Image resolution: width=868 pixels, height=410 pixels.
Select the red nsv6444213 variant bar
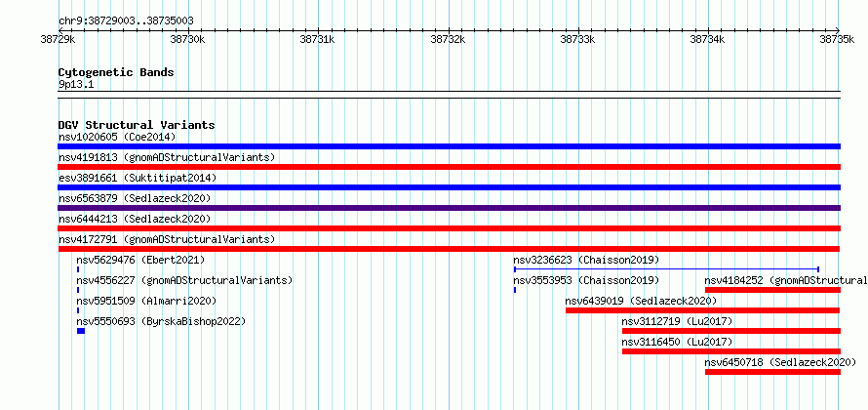pyautogui.click(x=449, y=228)
